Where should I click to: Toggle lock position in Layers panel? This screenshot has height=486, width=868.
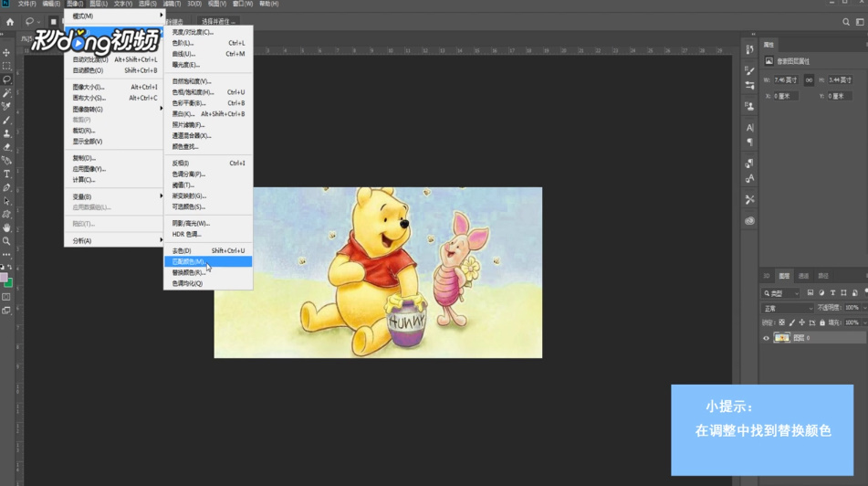801,322
